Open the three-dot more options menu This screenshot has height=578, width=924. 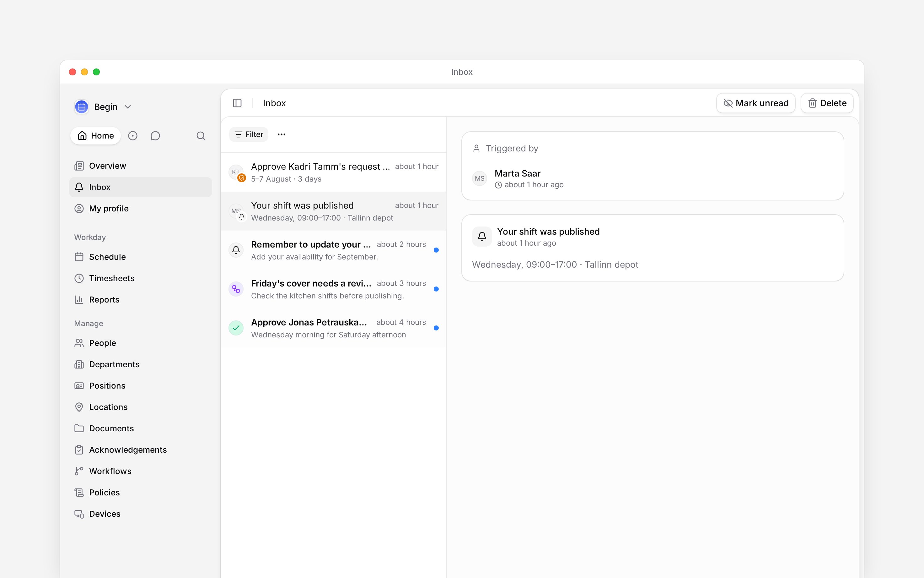(282, 134)
